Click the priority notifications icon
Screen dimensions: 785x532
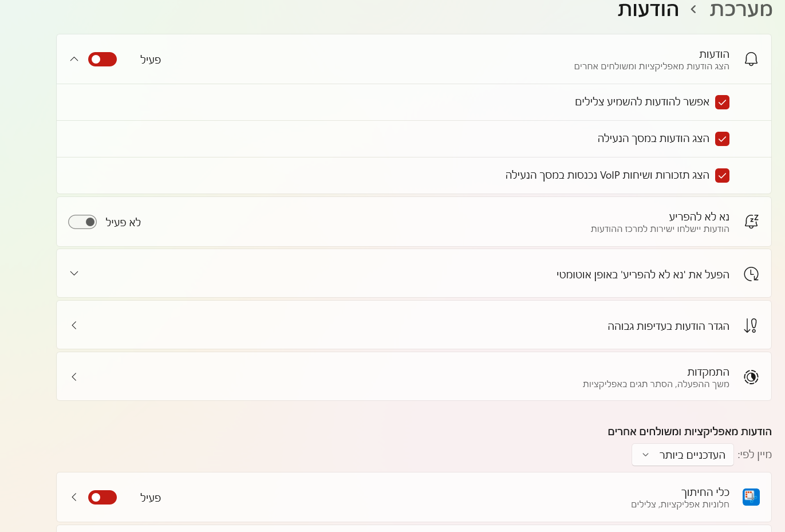pyautogui.click(x=750, y=326)
